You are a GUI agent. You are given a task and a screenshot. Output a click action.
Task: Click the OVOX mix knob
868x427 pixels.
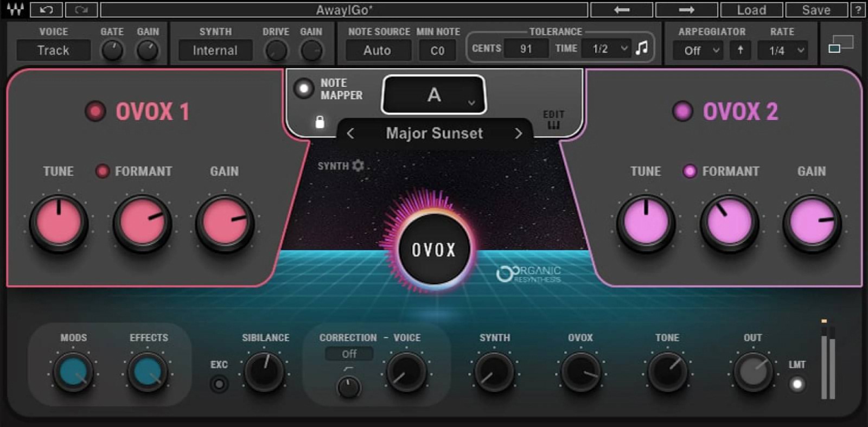click(x=580, y=372)
